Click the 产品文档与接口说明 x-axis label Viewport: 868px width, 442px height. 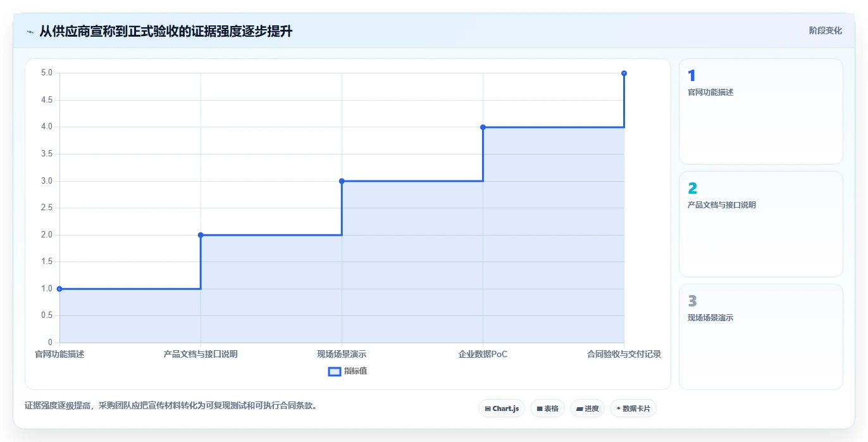[x=201, y=354]
